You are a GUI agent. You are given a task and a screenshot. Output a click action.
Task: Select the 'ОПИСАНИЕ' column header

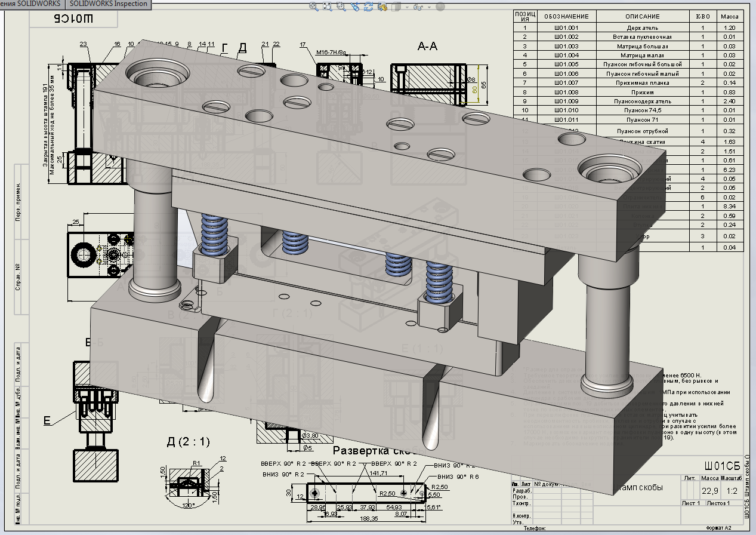click(x=643, y=16)
